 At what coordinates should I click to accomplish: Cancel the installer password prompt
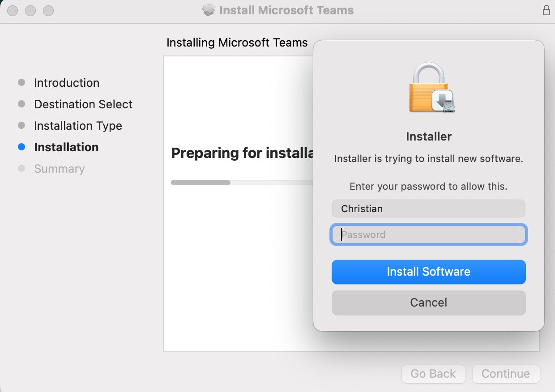pos(428,303)
